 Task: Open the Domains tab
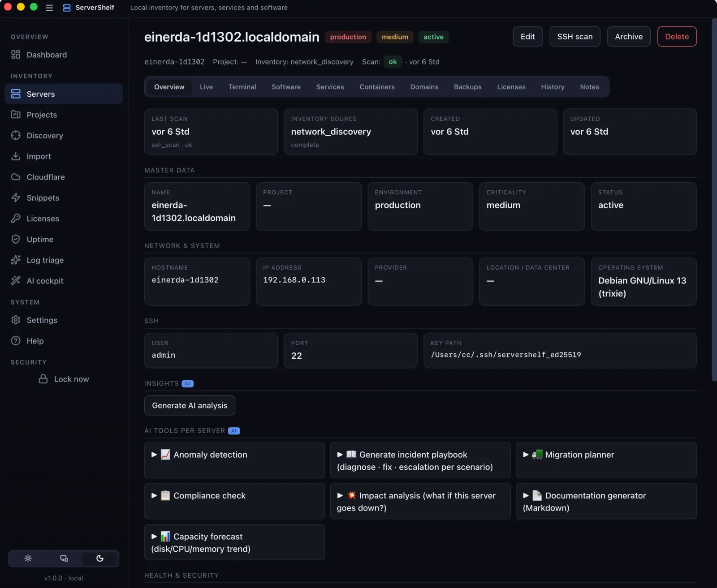click(424, 87)
